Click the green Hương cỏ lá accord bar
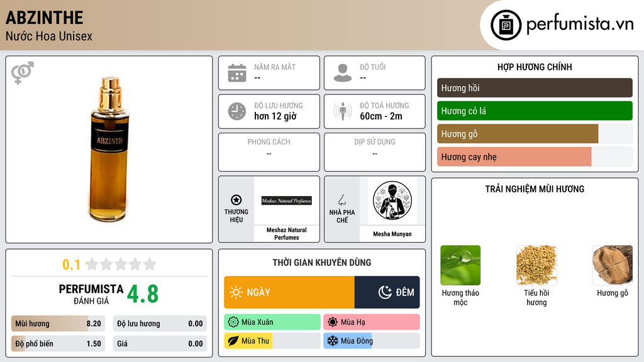Screen dimensions: 644x362 click(535, 111)
